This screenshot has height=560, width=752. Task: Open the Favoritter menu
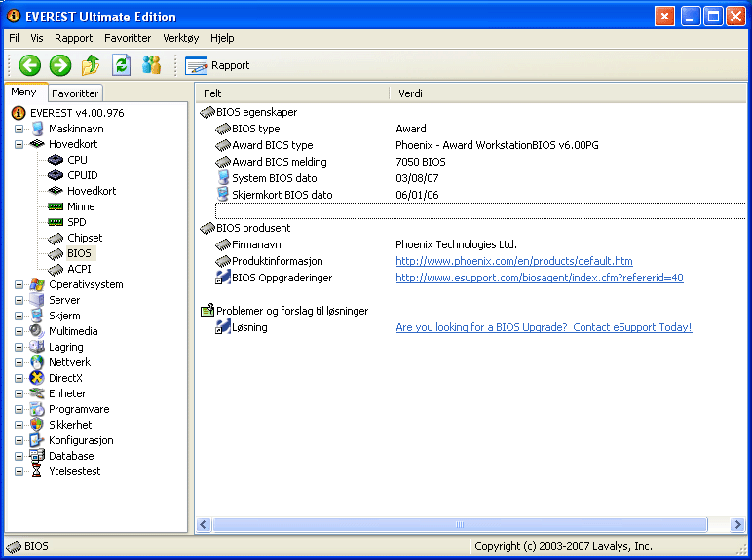point(128,38)
